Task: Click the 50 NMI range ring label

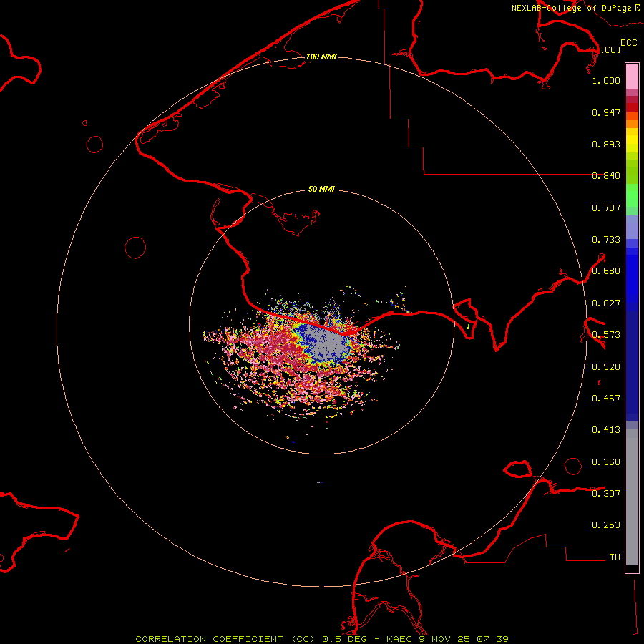Action: [321, 189]
